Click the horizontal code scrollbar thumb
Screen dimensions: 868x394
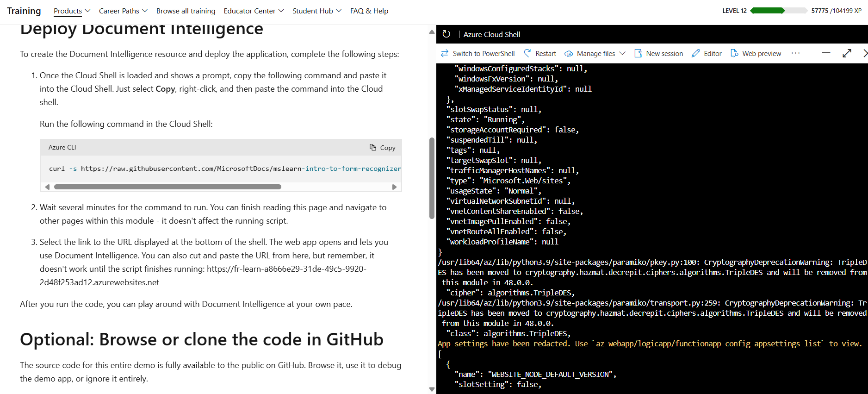167,187
